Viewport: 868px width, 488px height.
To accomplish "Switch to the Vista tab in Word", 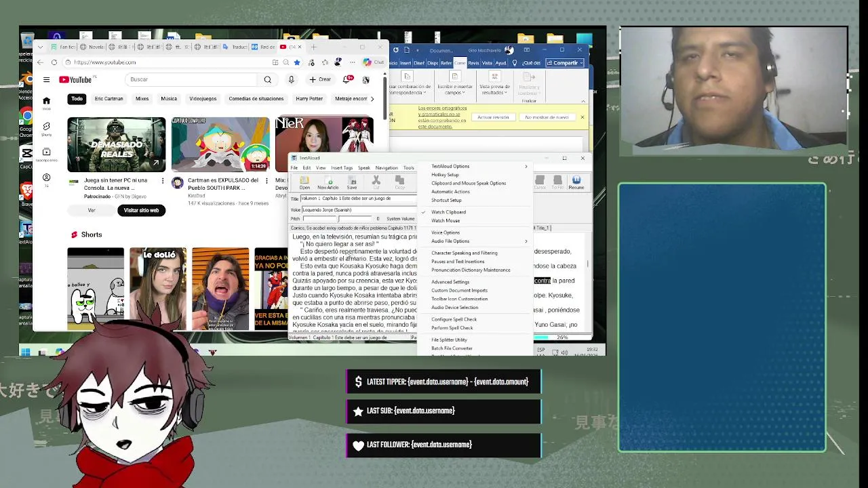I will coord(487,63).
